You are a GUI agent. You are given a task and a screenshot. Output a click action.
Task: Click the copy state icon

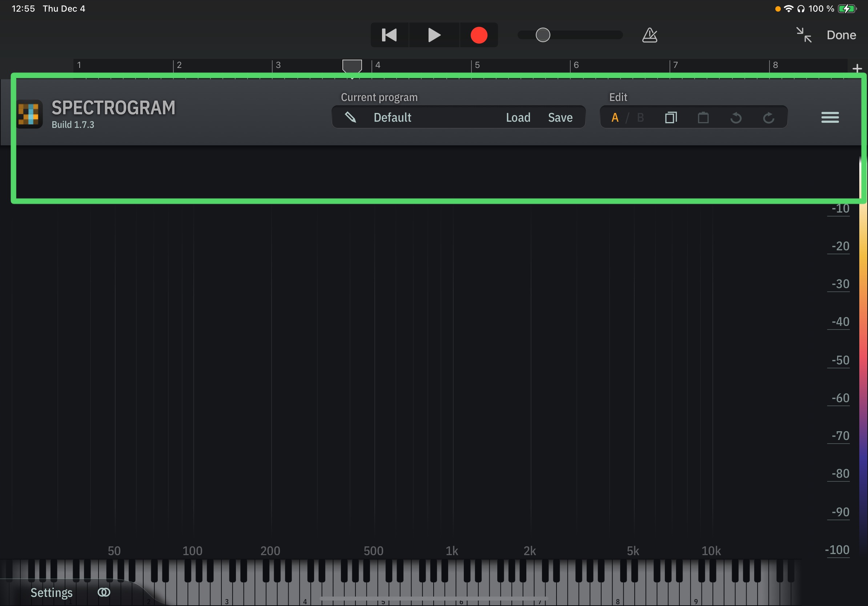coord(671,118)
